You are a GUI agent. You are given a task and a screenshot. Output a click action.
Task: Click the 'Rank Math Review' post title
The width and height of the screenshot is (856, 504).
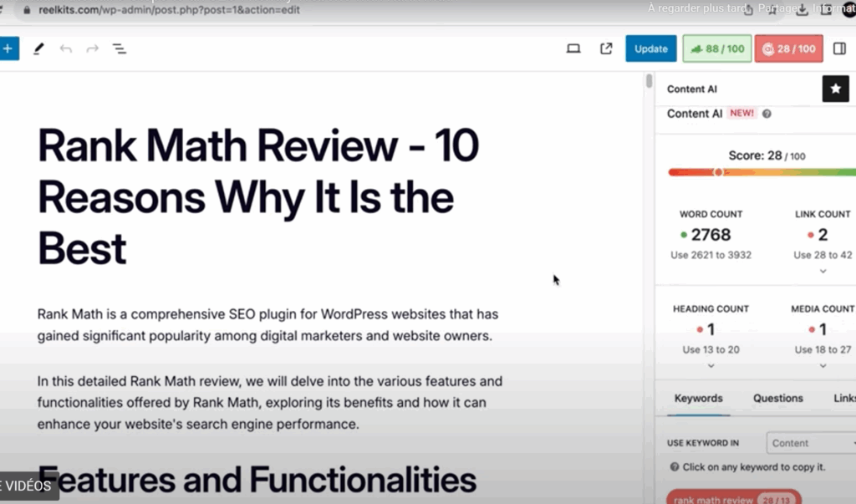tap(258, 196)
